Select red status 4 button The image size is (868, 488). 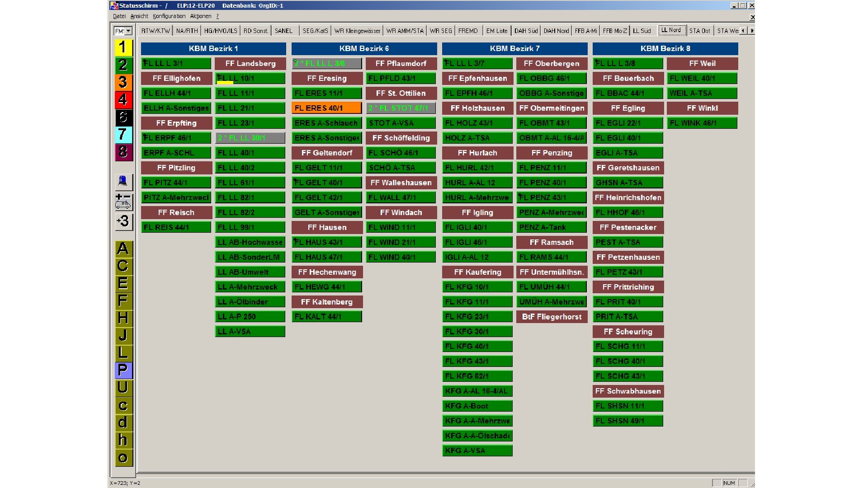(x=123, y=99)
